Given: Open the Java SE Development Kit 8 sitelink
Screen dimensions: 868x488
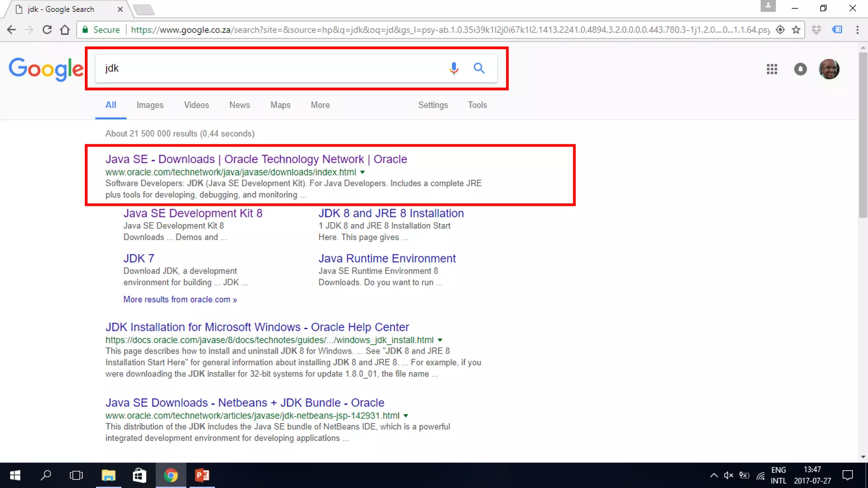Looking at the screenshot, I should point(193,213).
